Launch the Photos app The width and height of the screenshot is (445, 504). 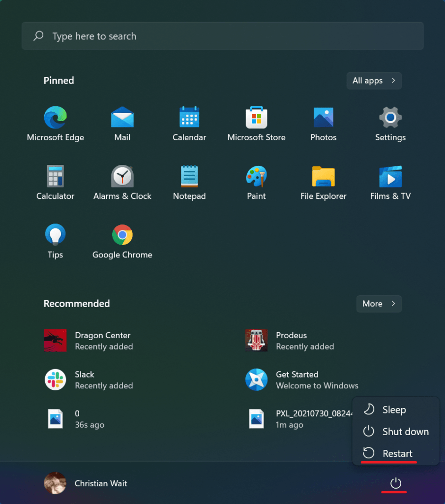tap(324, 124)
